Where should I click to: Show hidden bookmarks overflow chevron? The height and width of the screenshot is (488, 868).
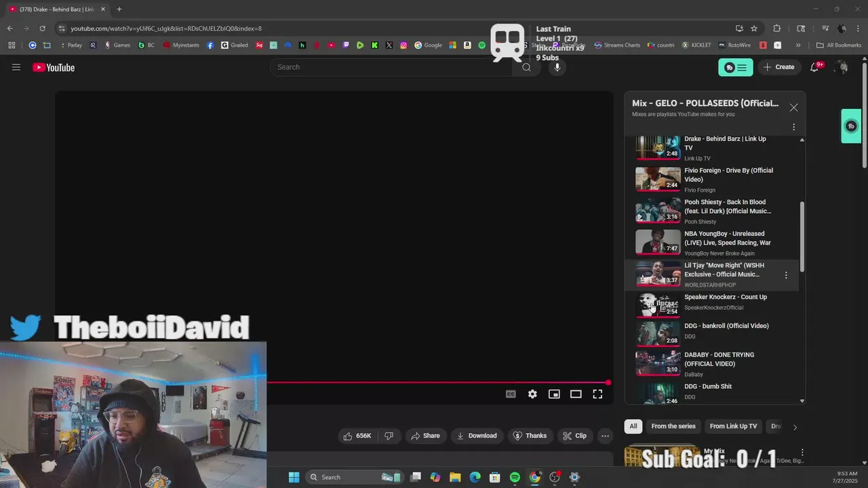pyautogui.click(x=798, y=45)
